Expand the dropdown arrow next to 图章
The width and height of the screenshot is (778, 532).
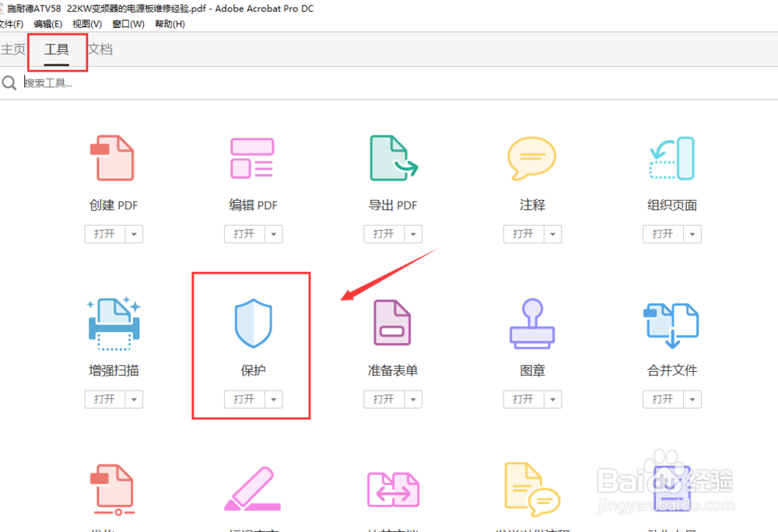point(552,399)
